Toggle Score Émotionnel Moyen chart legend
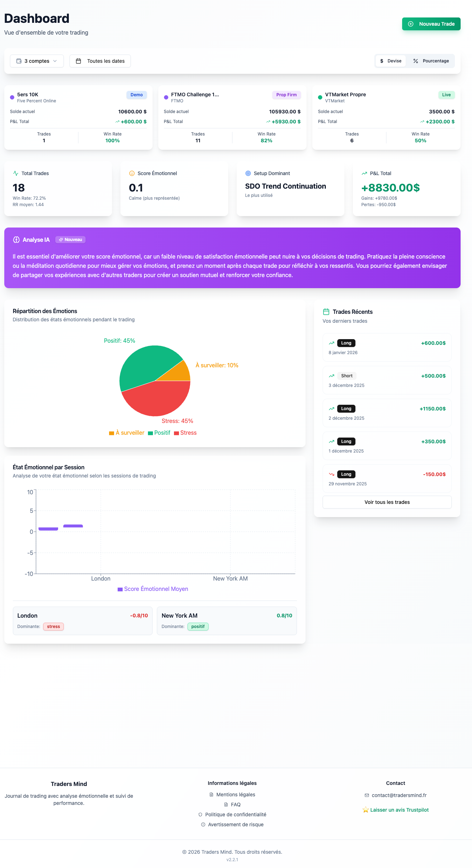The image size is (472, 868). [153, 589]
